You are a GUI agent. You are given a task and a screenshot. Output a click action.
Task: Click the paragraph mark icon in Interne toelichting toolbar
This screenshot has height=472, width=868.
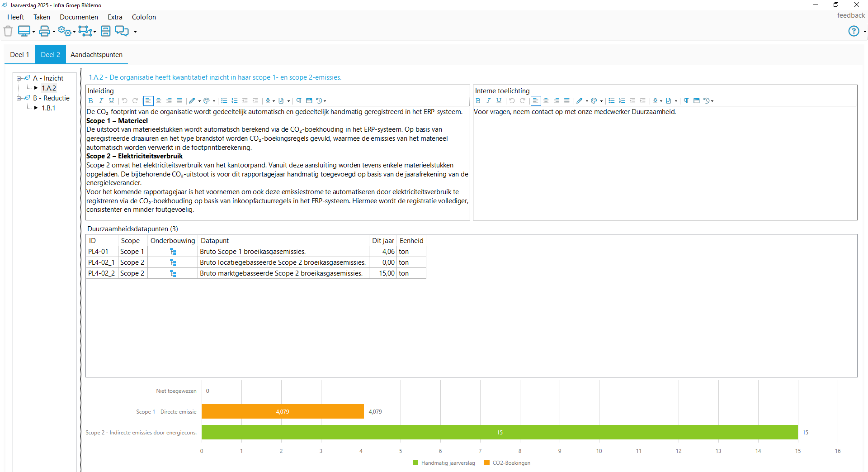686,101
